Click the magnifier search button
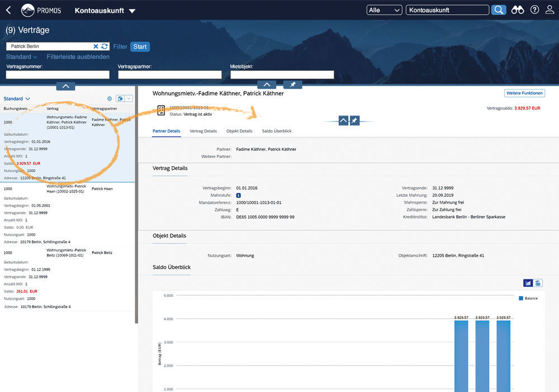Screen dimensions: 559x392 pos(499,10)
